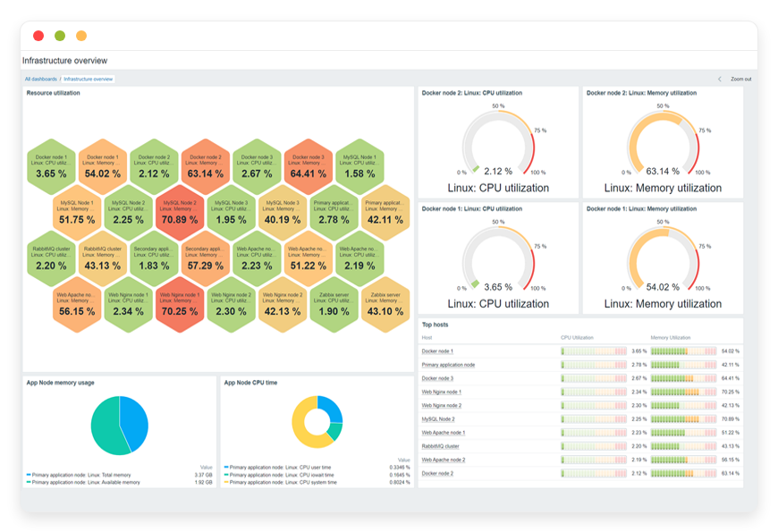Click CPU system time legend swatch
The image size is (778, 532).
coord(226,482)
